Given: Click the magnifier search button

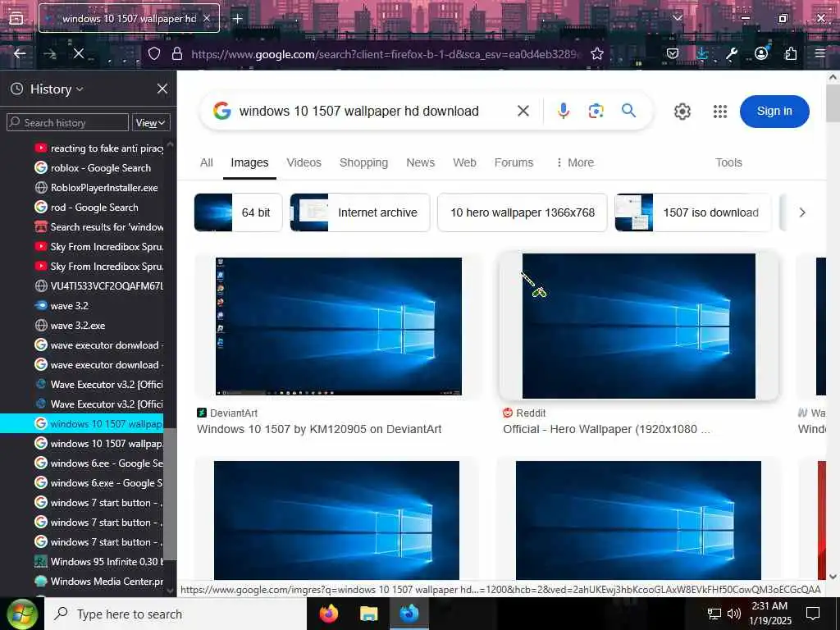Looking at the screenshot, I should [628, 111].
